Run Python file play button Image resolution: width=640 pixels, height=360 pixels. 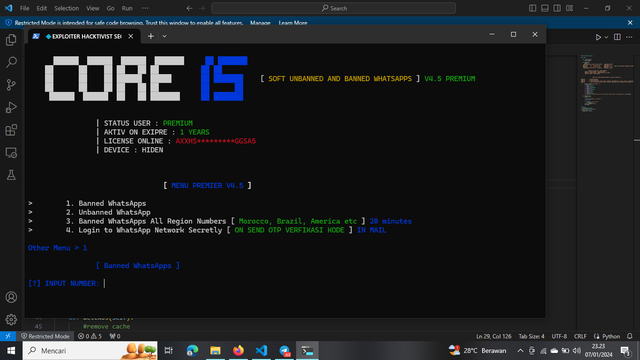click(598, 37)
